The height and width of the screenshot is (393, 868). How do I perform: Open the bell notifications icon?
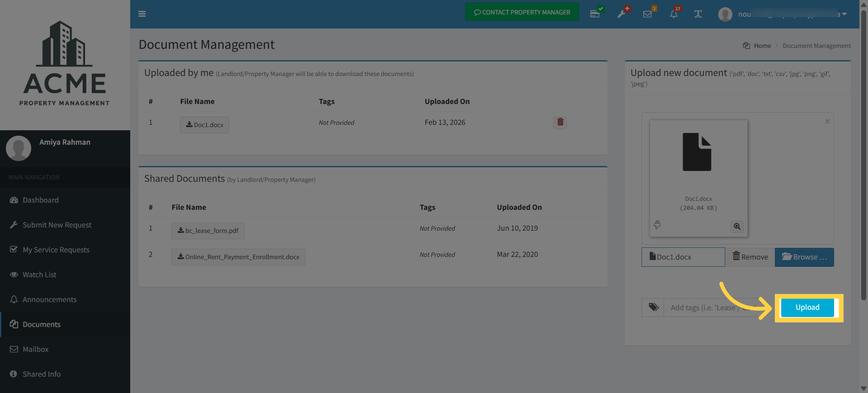pyautogui.click(x=674, y=14)
